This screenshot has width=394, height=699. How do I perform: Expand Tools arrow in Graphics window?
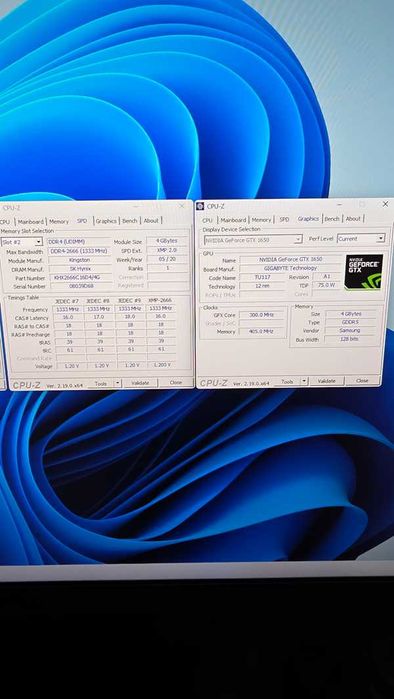[x=304, y=381]
